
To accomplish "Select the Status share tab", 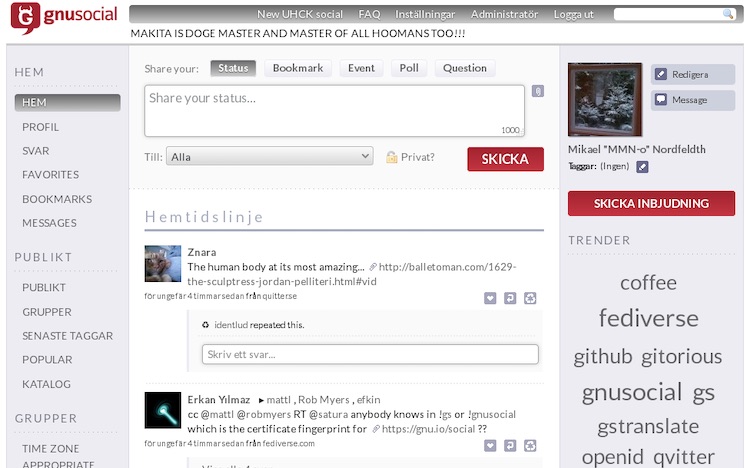I will [x=233, y=68].
